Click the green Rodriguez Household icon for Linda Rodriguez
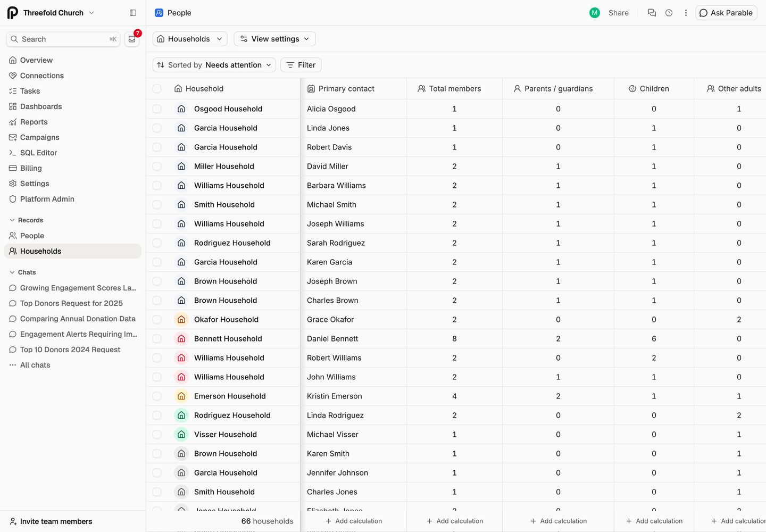Image resolution: width=766 pixels, height=532 pixels. pyautogui.click(x=181, y=415)
